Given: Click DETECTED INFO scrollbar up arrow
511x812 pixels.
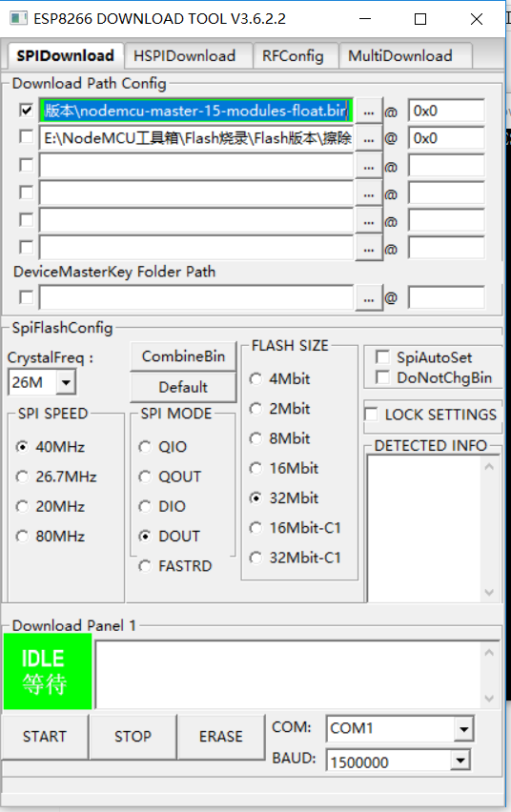Looking at the screenshot, I should point(489,467).
